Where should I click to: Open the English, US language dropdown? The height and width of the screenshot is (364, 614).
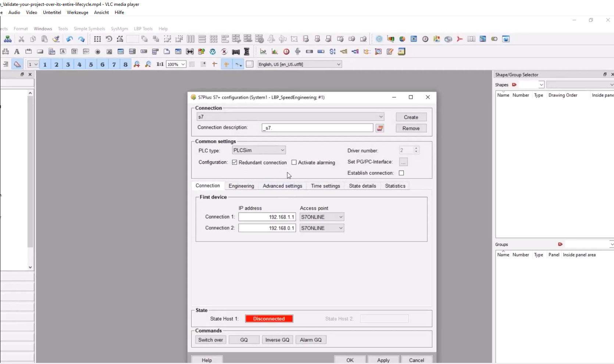(300, 64)
